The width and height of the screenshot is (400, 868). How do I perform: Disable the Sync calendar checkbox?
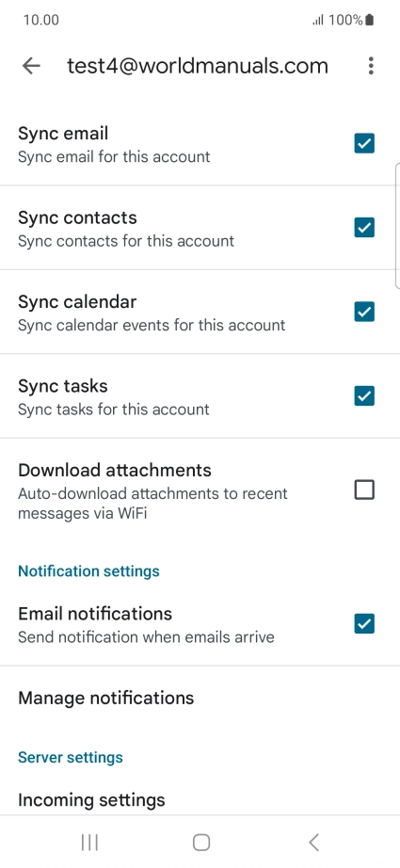pos(364,312)
